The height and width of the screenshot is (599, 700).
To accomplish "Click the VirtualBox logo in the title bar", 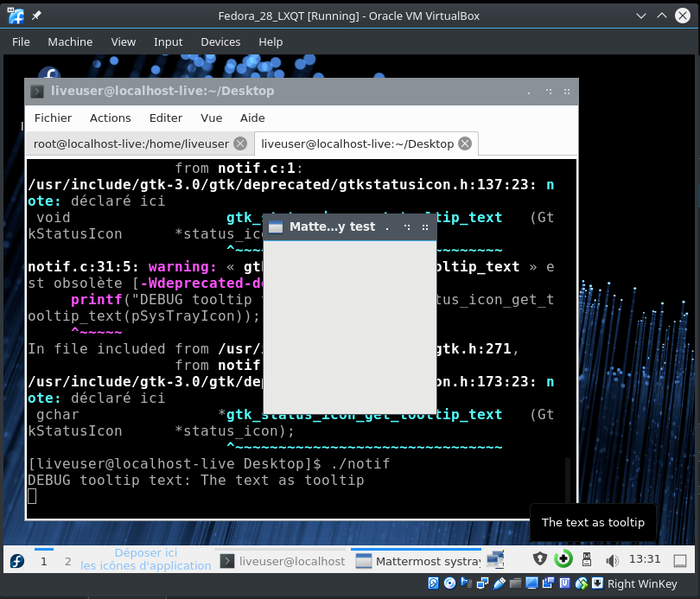I will pyautogui.click(x=16, y=16).
